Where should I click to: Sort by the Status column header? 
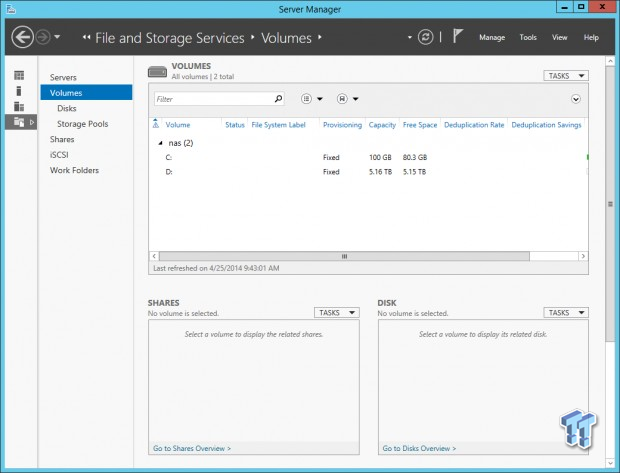click(235, 125)
